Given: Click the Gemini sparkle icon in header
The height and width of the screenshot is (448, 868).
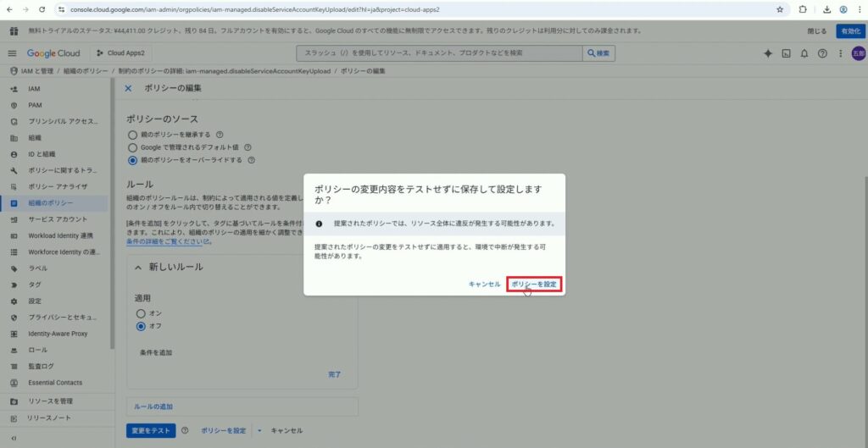Looking at the screenshot, I should point(768,53).
